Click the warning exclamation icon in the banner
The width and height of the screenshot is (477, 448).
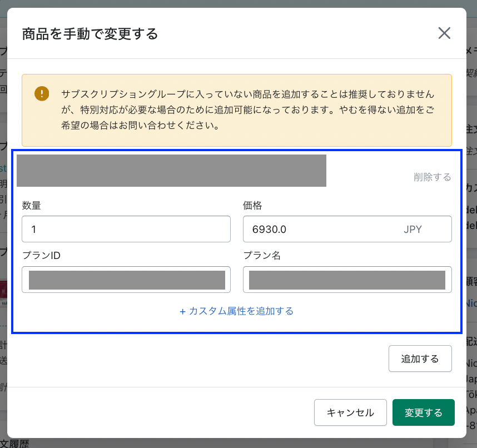click(42, 93)
